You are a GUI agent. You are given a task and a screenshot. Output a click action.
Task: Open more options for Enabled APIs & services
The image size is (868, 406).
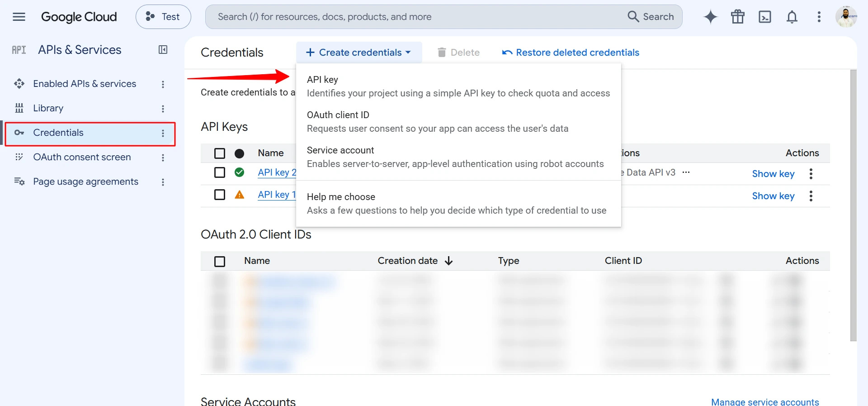click(163, 84)
